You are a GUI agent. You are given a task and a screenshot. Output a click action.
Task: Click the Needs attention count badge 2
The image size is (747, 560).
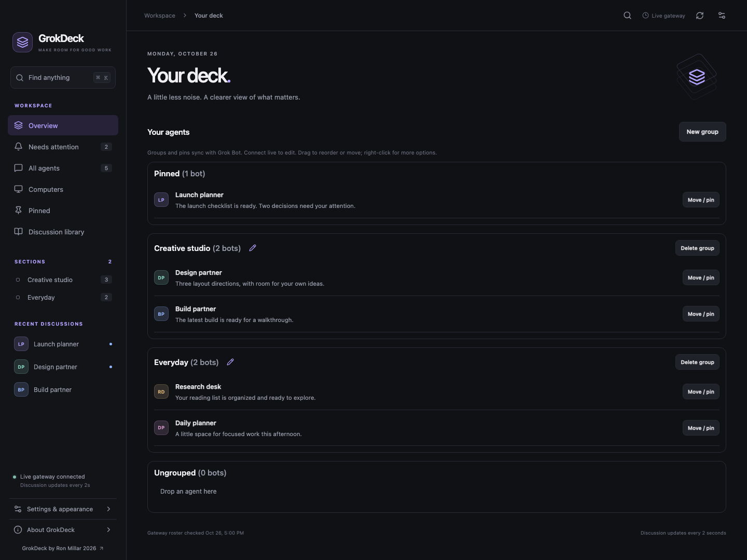[106, 147]
